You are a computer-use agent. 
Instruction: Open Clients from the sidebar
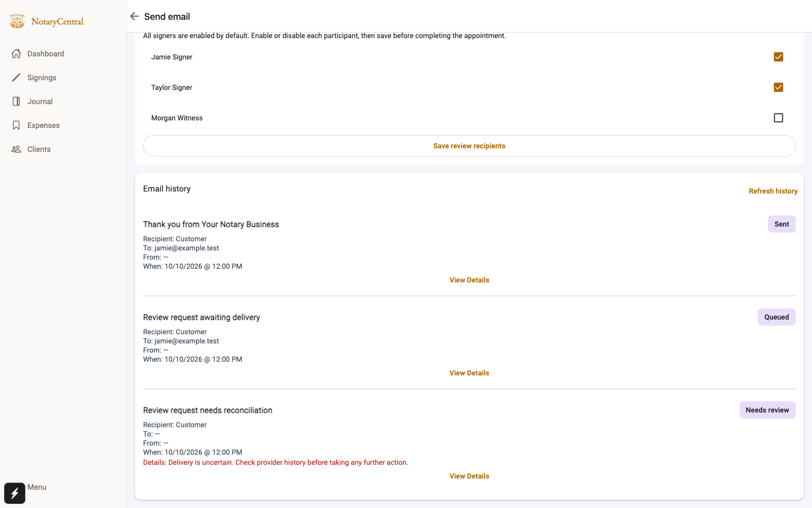click(39, 149)
